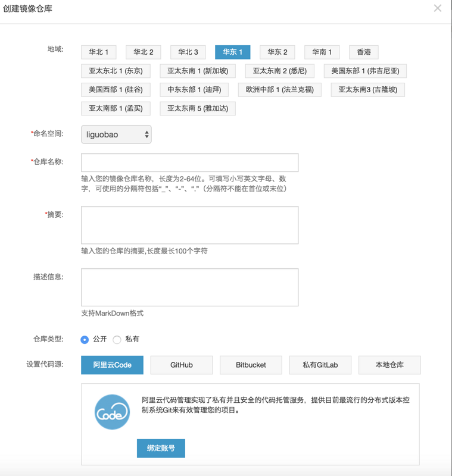Viewport: 452px width, 476px height.
Task: Choose 欧洲中部 1 (法兰克福) region
Action: coord(280,90)
